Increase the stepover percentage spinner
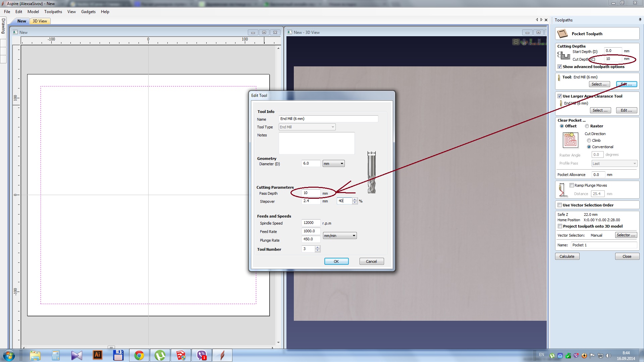 (x=355, y=199)
